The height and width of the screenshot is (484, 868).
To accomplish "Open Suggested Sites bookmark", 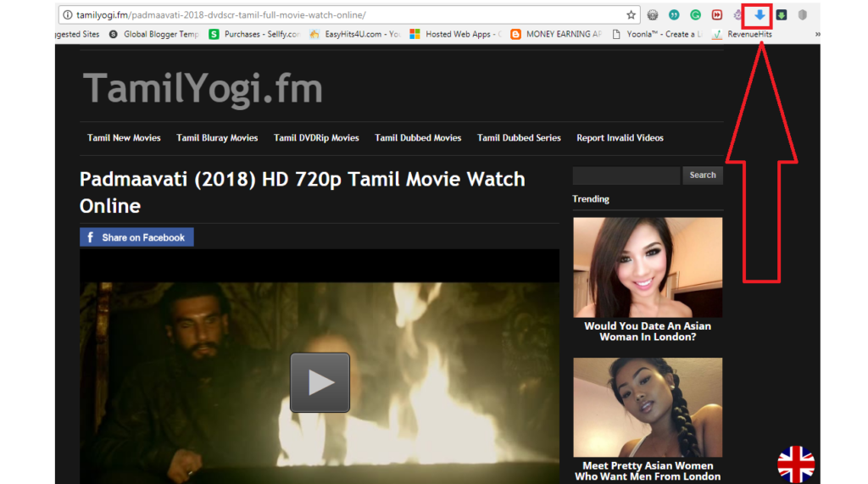I will click(77, 35).
